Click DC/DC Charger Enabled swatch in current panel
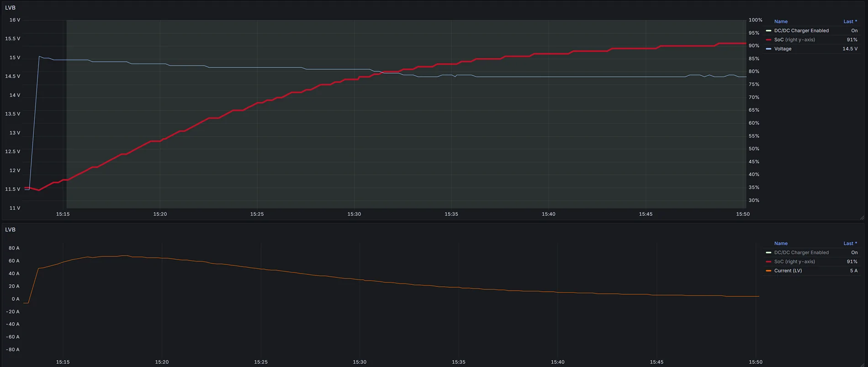The width and height of the screenshot is (868, 367). [768, 252]
